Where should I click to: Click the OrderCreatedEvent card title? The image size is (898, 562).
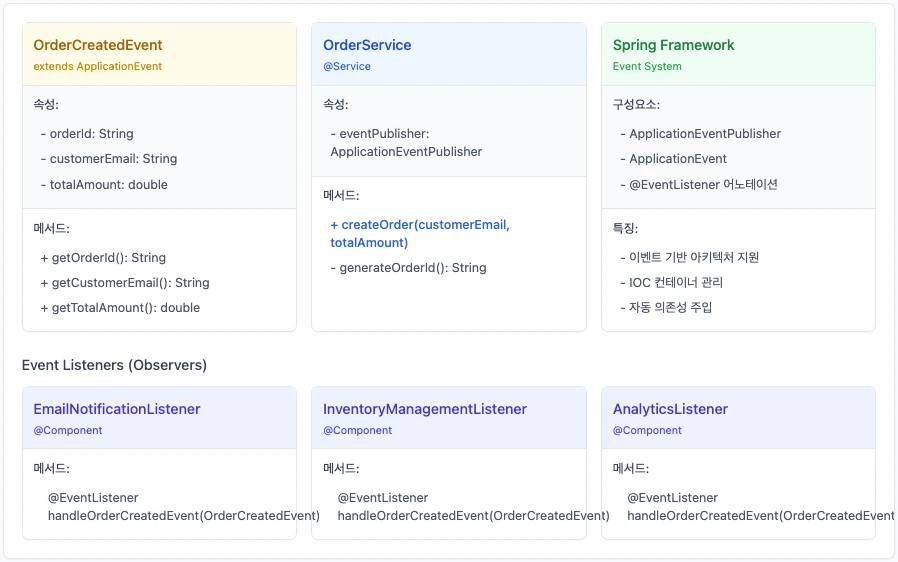coord(98,45)
